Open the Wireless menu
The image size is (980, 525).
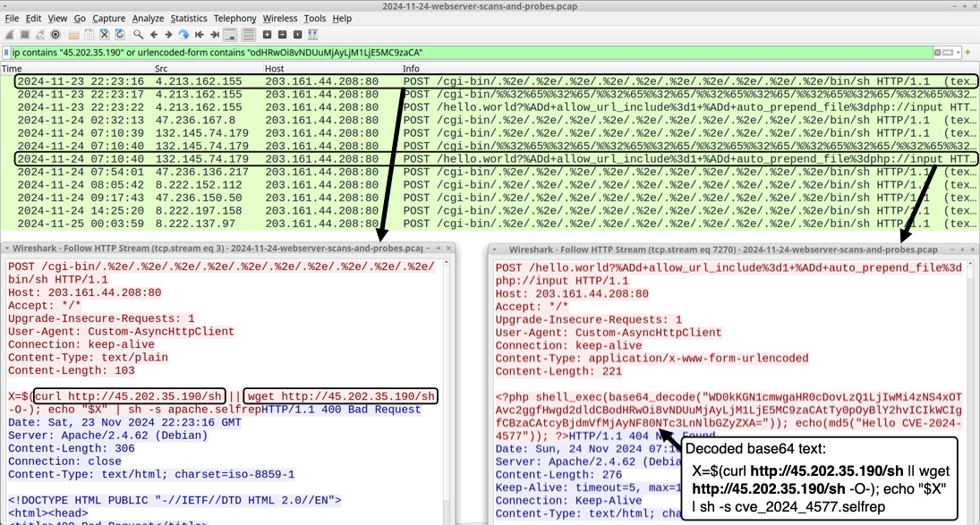pyautogui.click(x=280, y=19)
